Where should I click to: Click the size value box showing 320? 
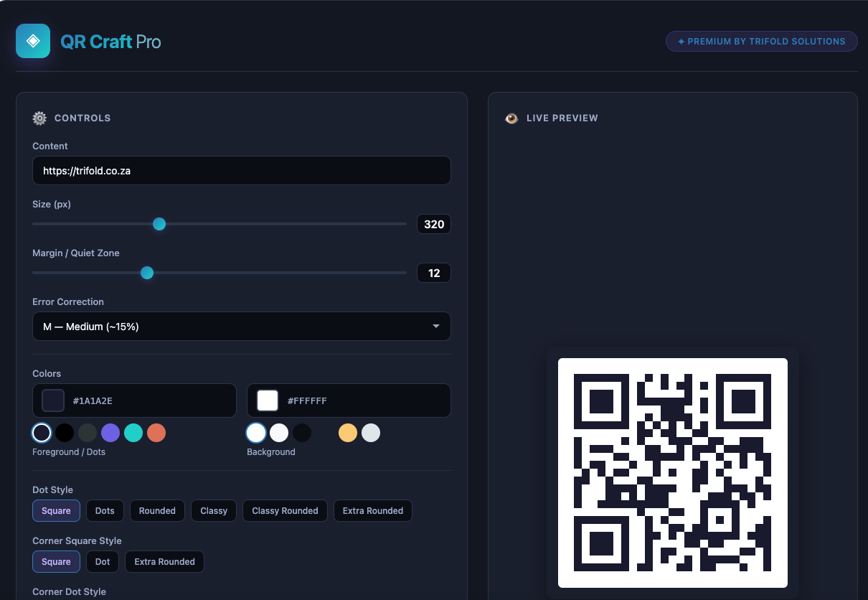[434, 224]
